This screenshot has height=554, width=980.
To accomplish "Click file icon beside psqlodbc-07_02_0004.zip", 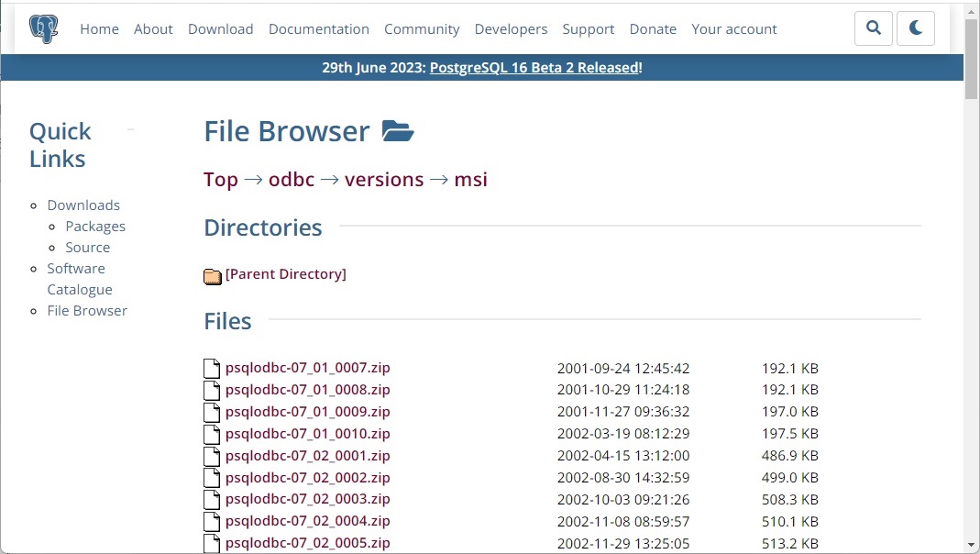I will point(212,522).
